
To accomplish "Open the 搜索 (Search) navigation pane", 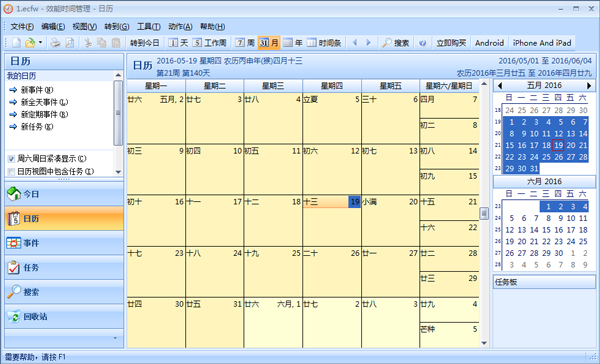I will 64,292.
